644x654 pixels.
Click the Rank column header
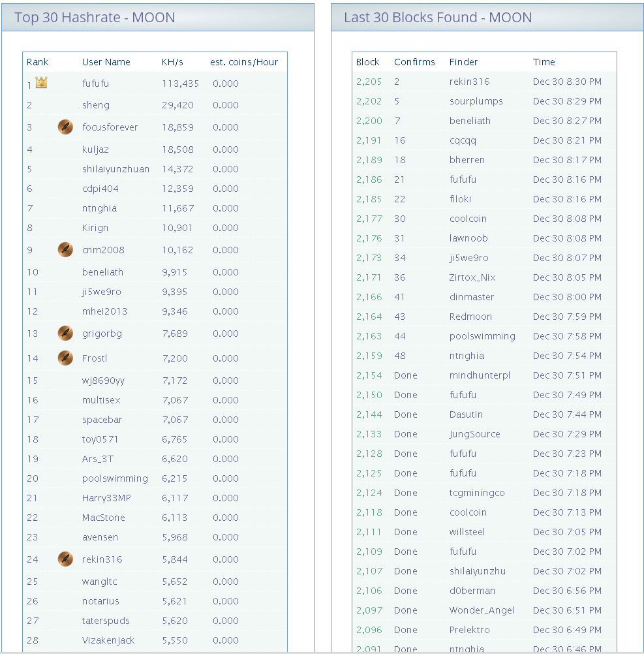[x=37, y=62]
